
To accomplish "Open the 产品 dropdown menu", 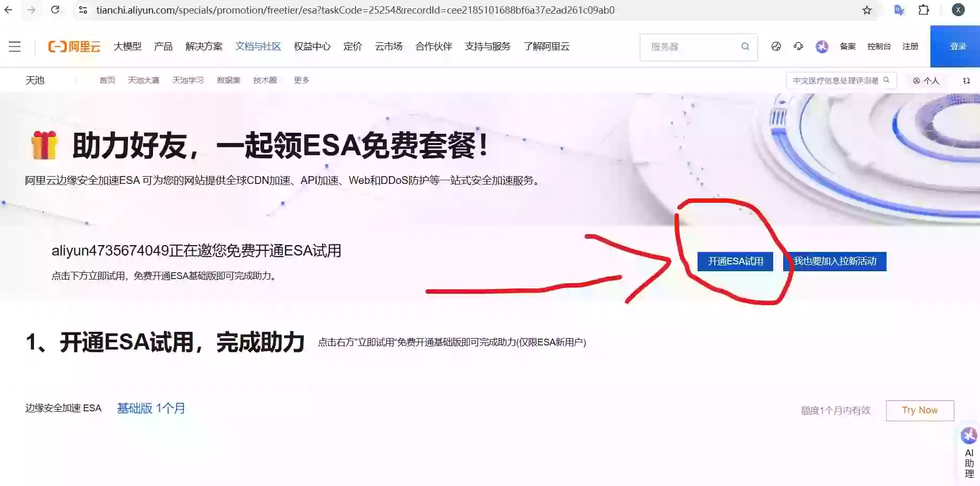I will [x=163, y=47].
